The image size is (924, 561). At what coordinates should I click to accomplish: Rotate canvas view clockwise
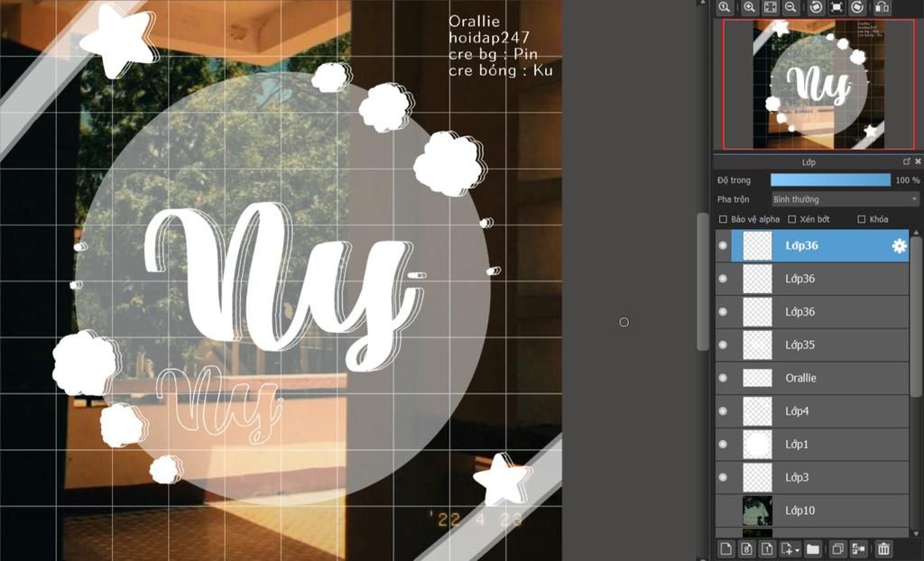coord(857,7)
